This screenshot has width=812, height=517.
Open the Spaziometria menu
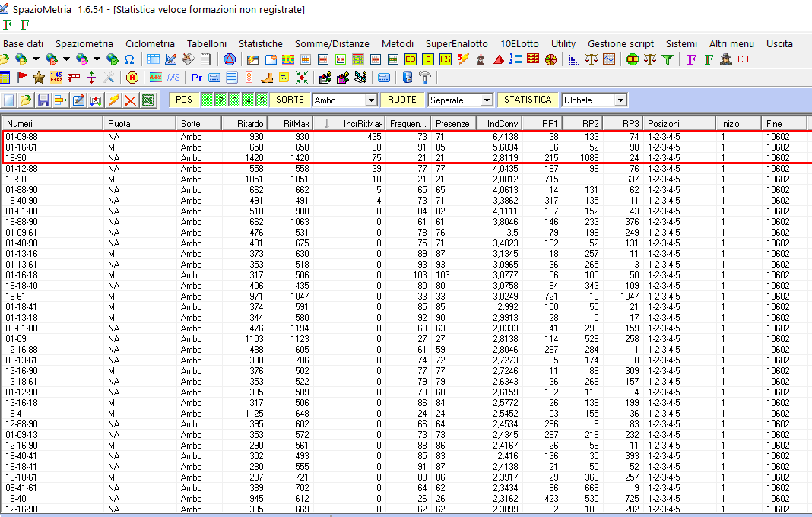[x=84, y=44]
